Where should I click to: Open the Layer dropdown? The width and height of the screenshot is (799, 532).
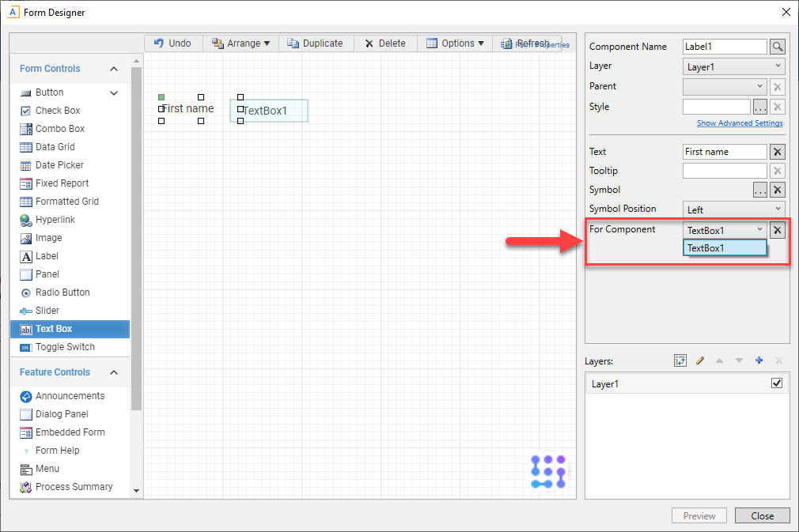pyautogui.click(x=733, y=67)
